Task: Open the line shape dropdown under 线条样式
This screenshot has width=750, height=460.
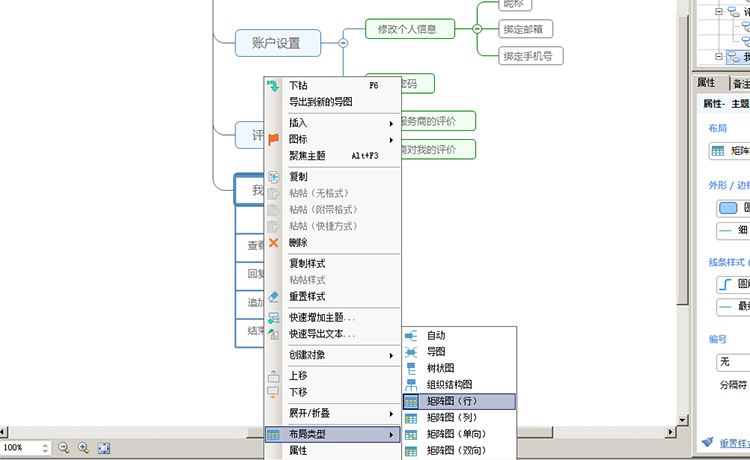Action: [733, 284]
